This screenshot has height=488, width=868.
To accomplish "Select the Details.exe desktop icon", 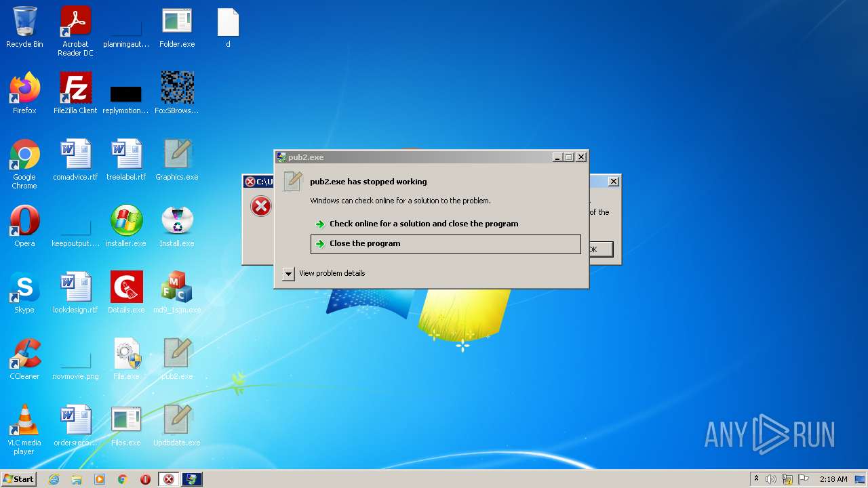I will pyautogui.click(x=126, y=293).
